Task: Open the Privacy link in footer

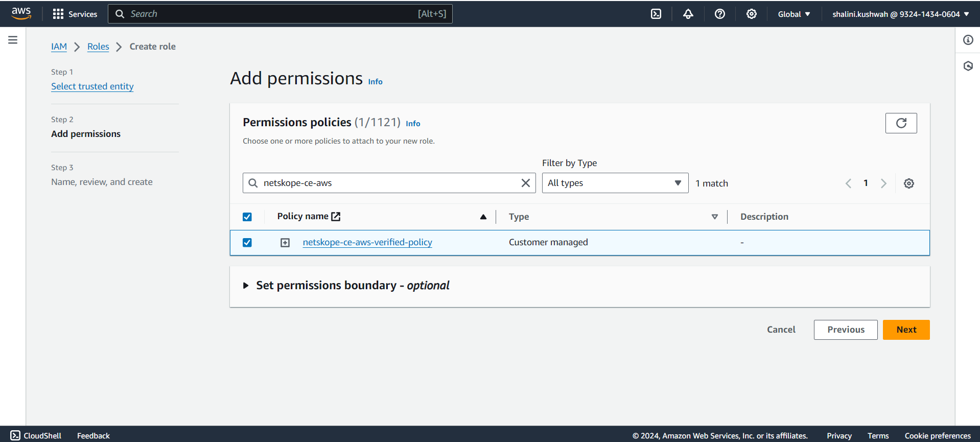Action: click(839, 435)
